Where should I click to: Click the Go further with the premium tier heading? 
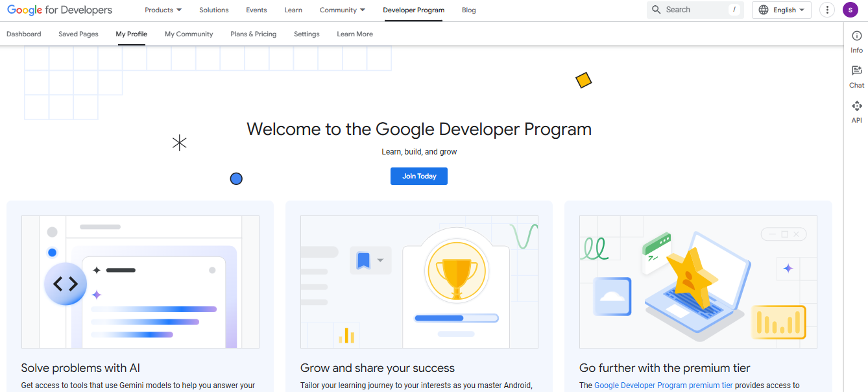coord(665,368)
